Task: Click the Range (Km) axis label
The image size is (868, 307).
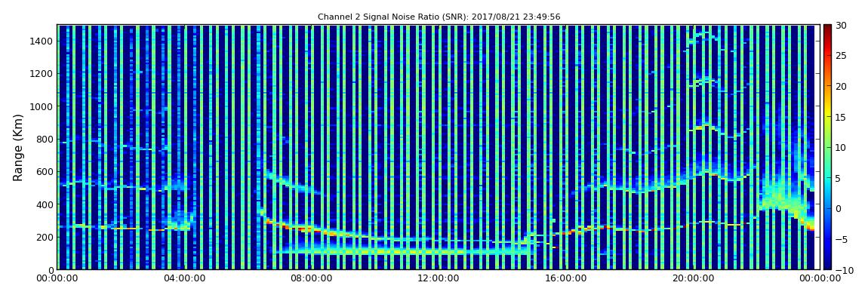Action: pos(17,148)
